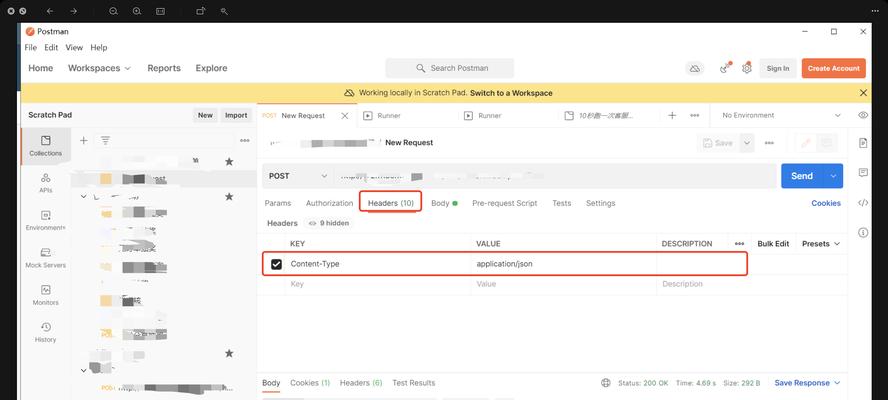
Task: Open the Monitors sidebar panel
Action: coord(46,295)
